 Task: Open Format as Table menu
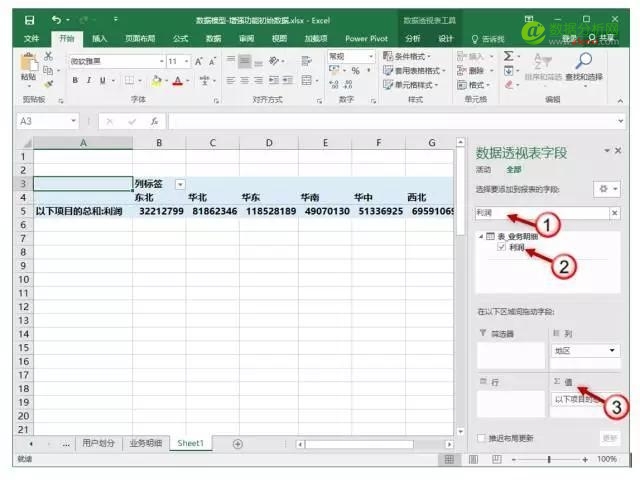[x=414, y=71]
